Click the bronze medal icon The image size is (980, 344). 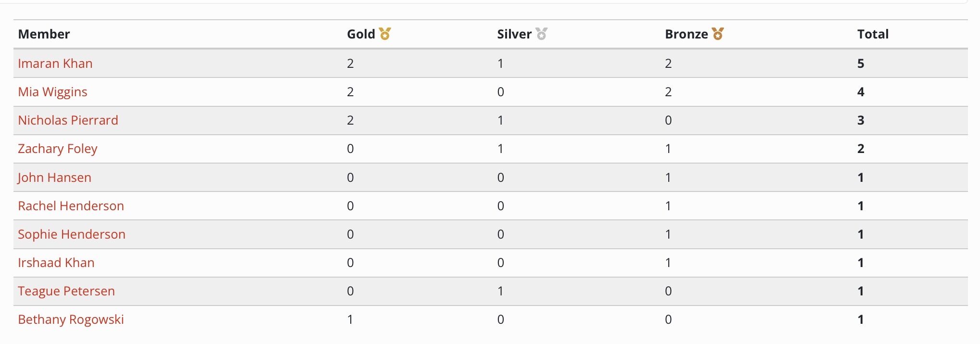point(718,34)
